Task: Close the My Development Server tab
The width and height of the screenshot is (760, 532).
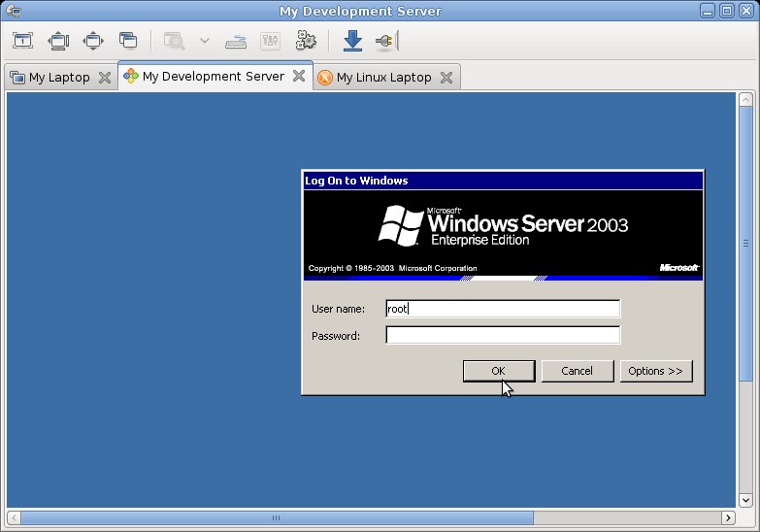Action: tap(300, 77)
